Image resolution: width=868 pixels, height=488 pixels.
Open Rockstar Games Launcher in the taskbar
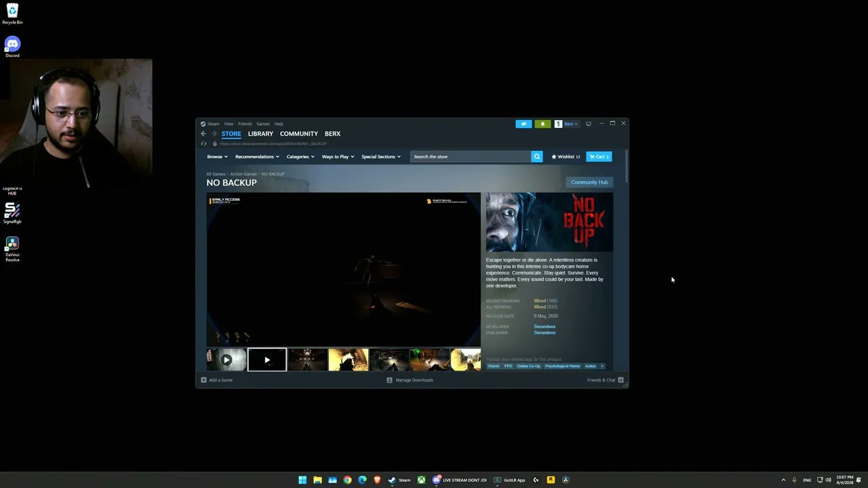tap(551, 480)
